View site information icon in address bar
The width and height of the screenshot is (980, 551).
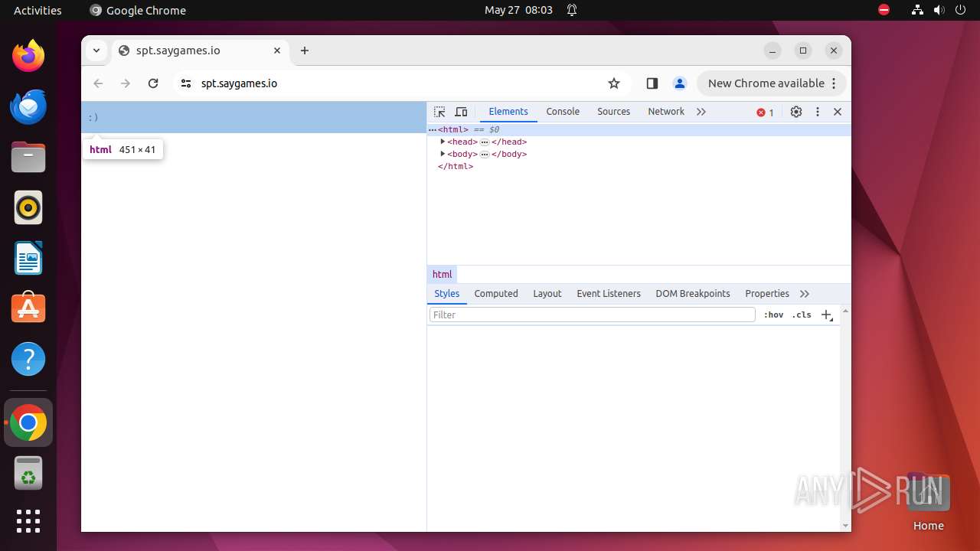186,83
